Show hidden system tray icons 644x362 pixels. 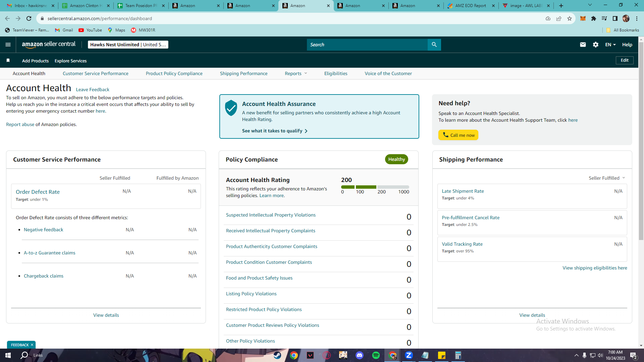click(577, 355)
